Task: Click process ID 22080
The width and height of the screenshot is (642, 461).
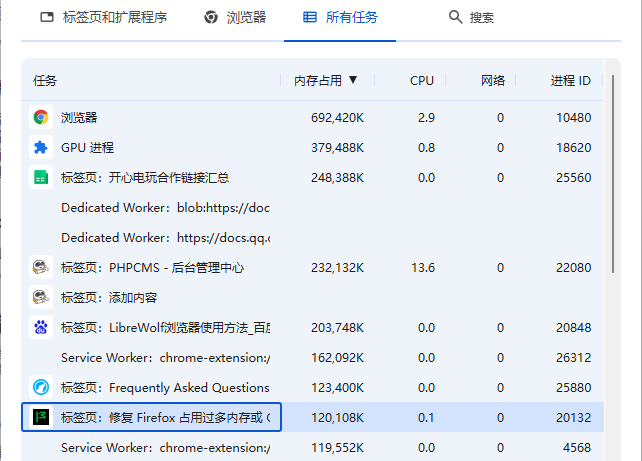Action: [574, 268]
